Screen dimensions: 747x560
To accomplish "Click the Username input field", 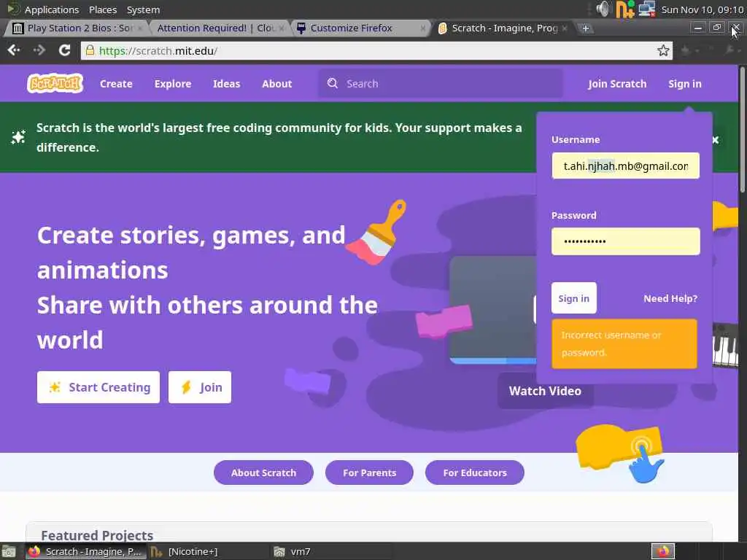I will (625, 166).
